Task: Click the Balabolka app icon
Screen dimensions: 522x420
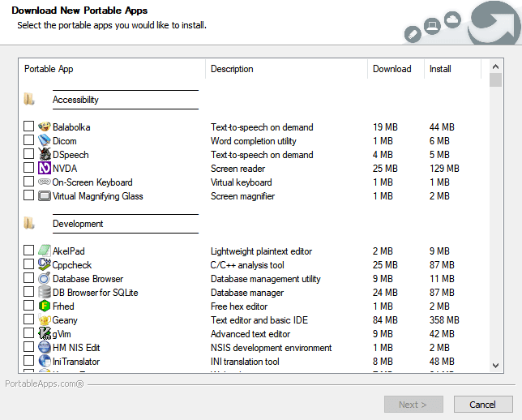Action: click(45, 127)
